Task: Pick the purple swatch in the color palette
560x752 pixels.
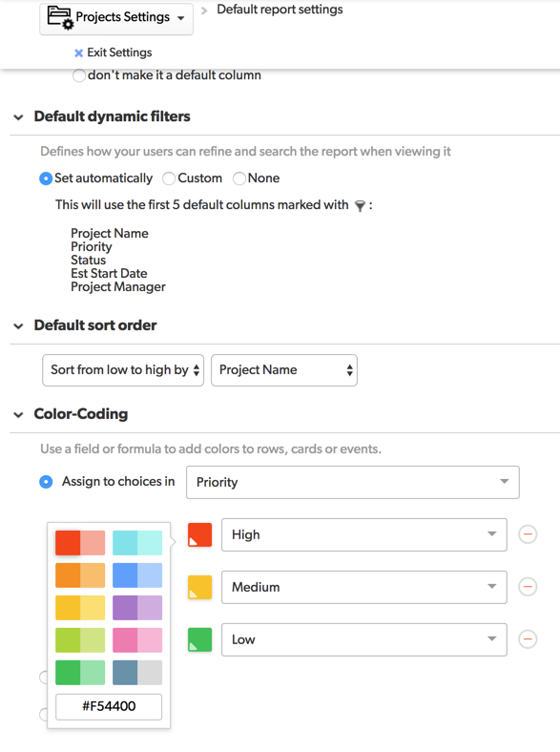Action: [x=137, y=607]
